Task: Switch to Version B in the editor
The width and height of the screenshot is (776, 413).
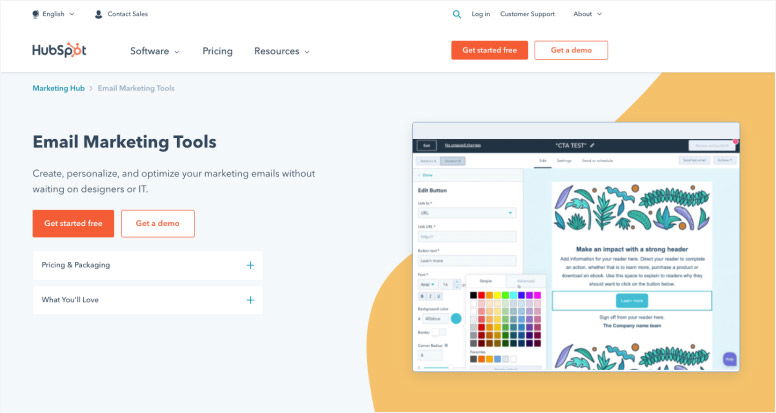Action: (452, 161)
